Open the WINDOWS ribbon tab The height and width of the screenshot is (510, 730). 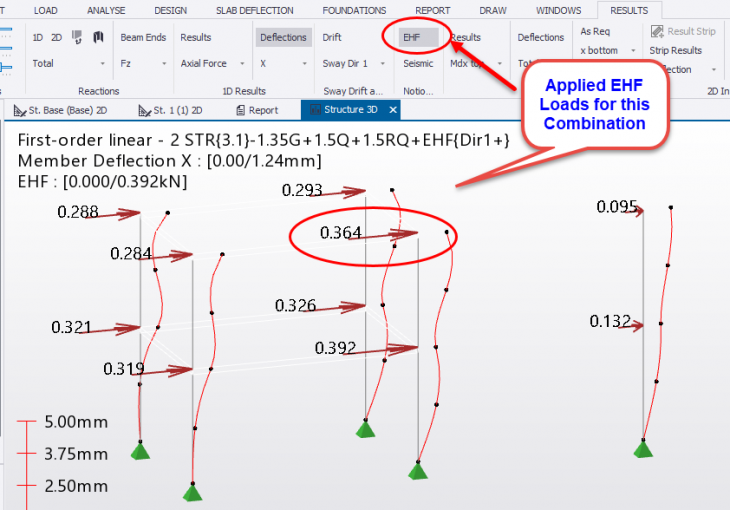[x=558, y=10]
